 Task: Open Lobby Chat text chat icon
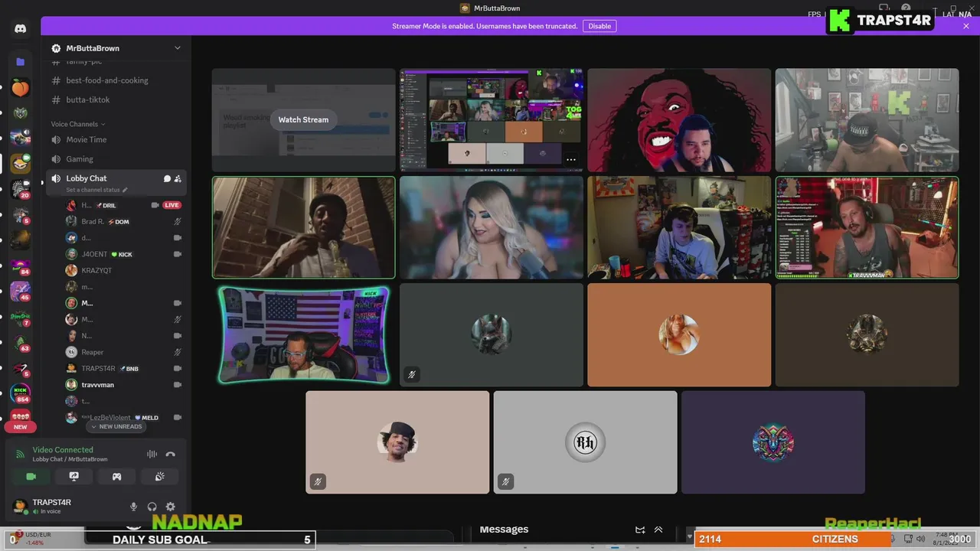pos(167,178)
